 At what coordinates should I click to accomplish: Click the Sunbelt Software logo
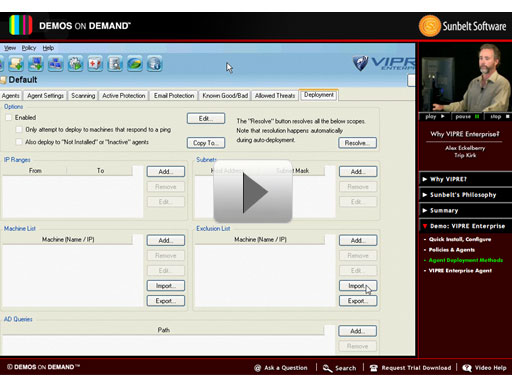[463, 26]
